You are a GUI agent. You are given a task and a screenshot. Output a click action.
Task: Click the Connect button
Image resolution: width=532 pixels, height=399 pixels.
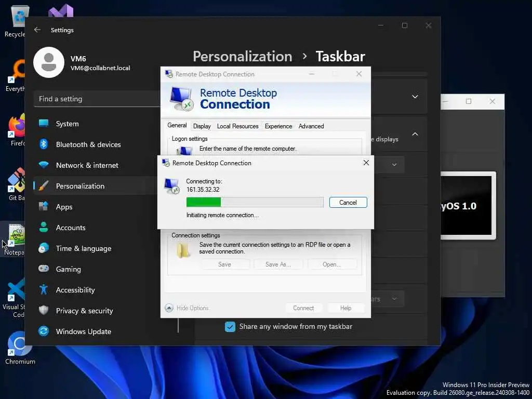click(x=303, y=308)
